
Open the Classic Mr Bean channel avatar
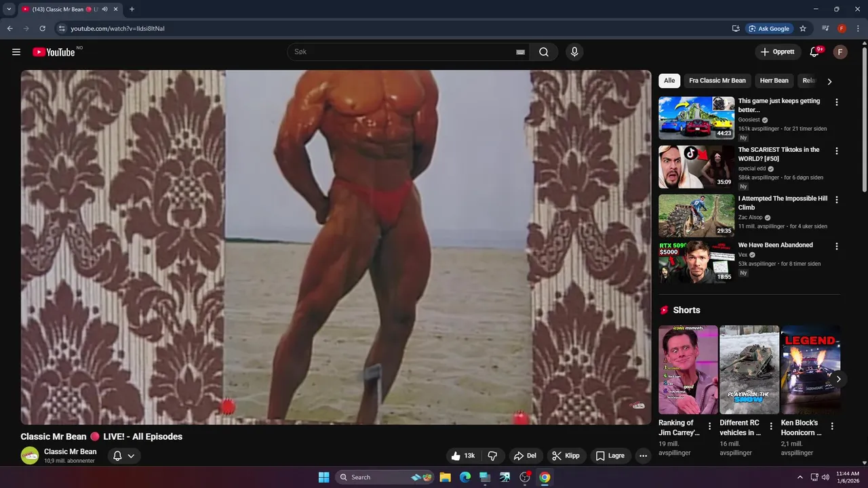click(30, 455)
